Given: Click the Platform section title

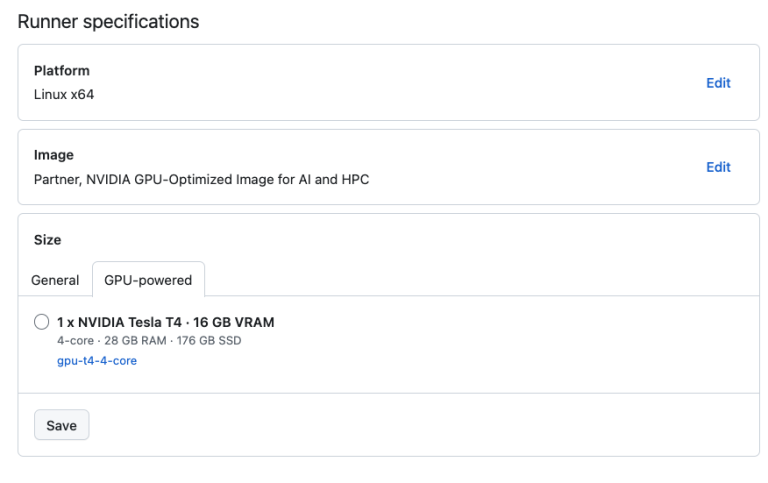Looking at the screenshot, I should pyautogui.click(x=62, y=71).
